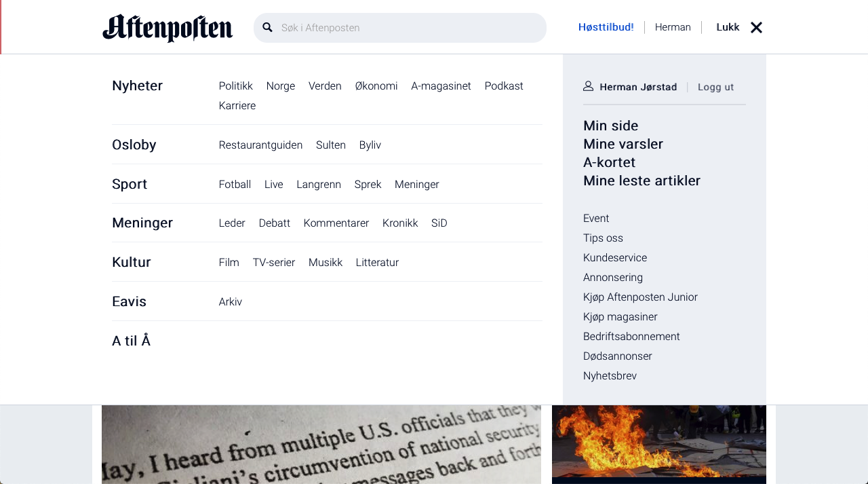This screenshot has width=868, height=484.
Task: Open the Norge news category
Action: (x=281, y=86)
